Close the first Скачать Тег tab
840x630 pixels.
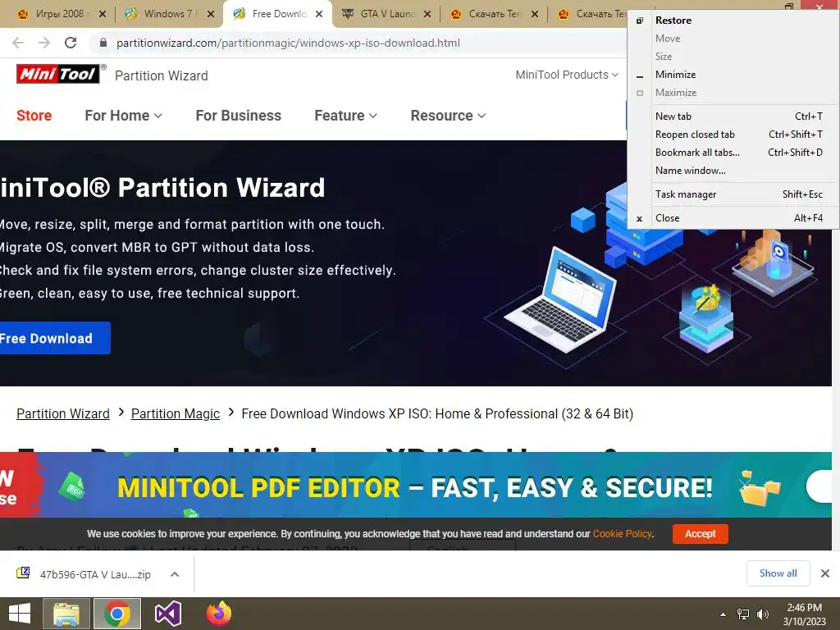point(535,14)
